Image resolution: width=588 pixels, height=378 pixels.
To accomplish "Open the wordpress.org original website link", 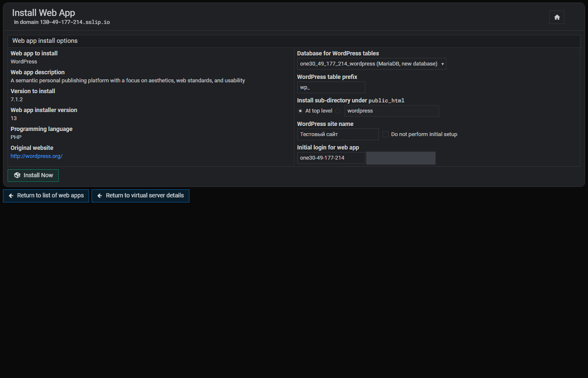I will (x=37, y=156).
